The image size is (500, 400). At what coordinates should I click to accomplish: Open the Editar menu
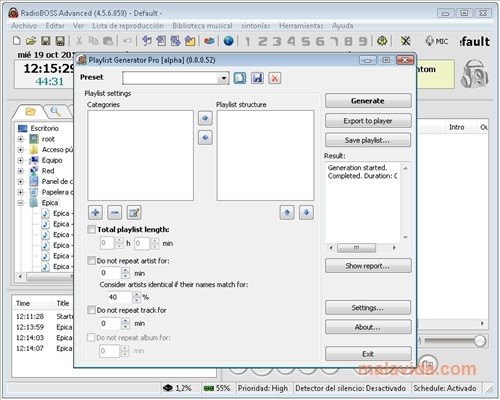coord(55,26)
